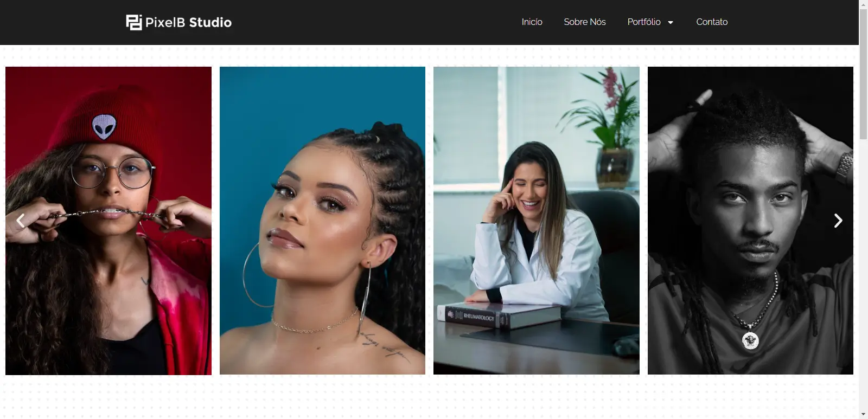The image size is (868, 419).
Task: Click the pendant necklace in grayscale photo
Action: coord(750,340)
